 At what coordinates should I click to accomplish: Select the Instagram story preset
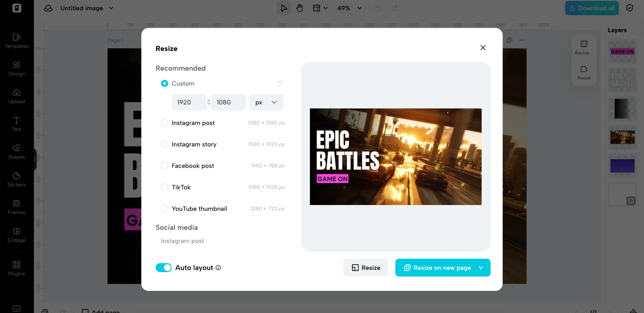[x=165, y=144]
